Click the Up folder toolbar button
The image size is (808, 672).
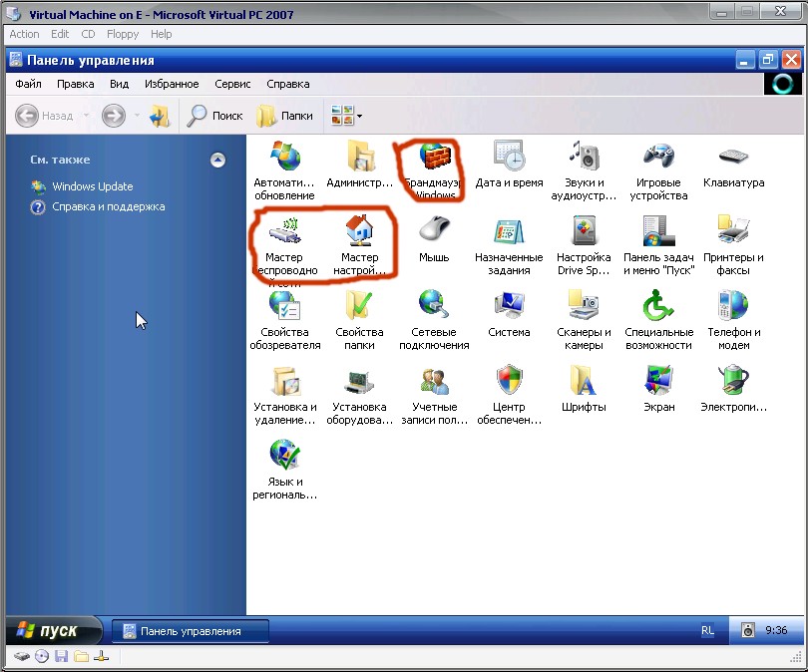click(160, 116)
